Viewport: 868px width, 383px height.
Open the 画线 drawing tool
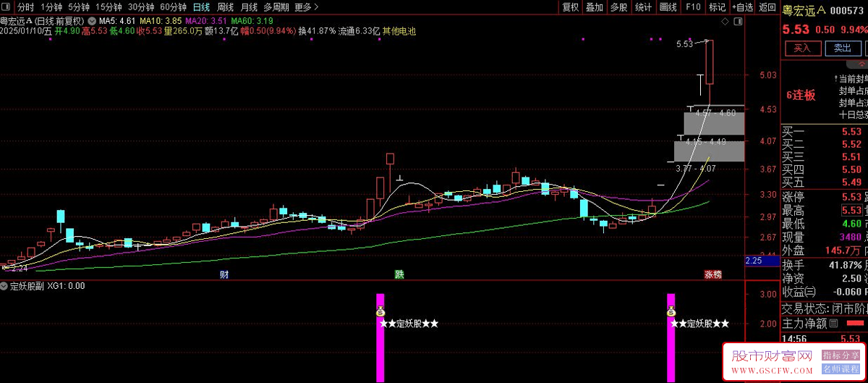pyautogui.click(x=668, y=7)
